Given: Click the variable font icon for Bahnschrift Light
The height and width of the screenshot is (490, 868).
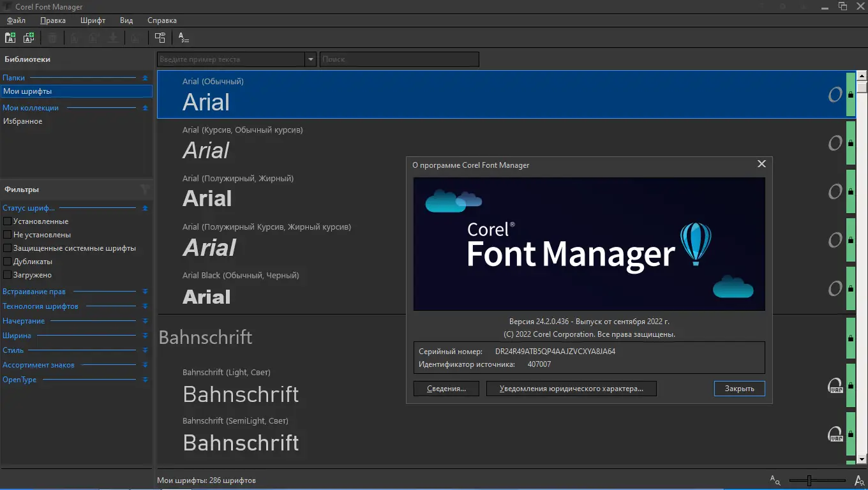Looking at the screenshot, I should (835, 385).
